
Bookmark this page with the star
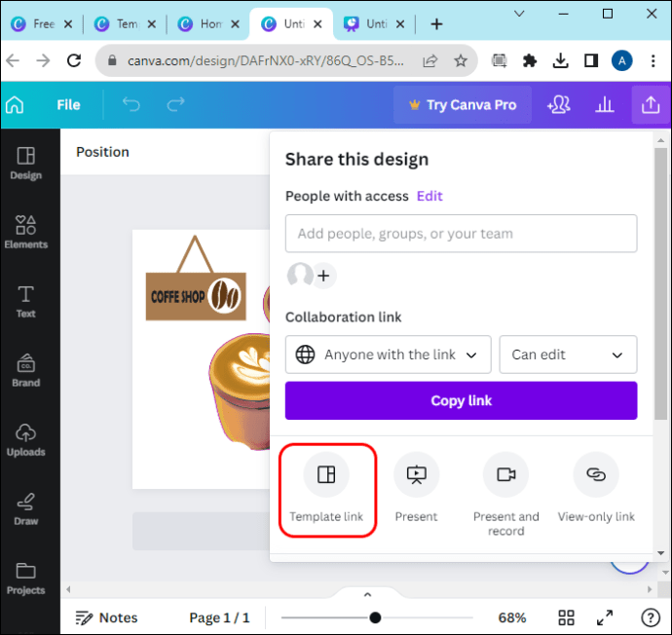(x=461, y=60)
